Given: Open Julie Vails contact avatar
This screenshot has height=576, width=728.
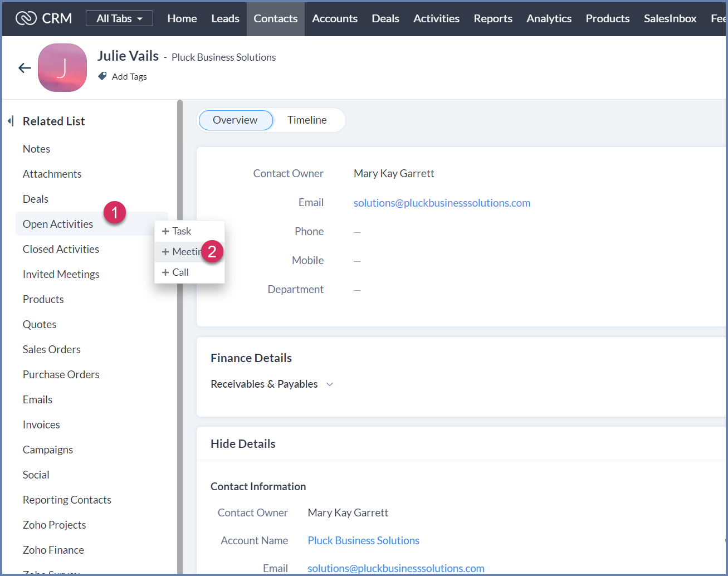Looking at the screenshot, I should (x=62, y=68).
